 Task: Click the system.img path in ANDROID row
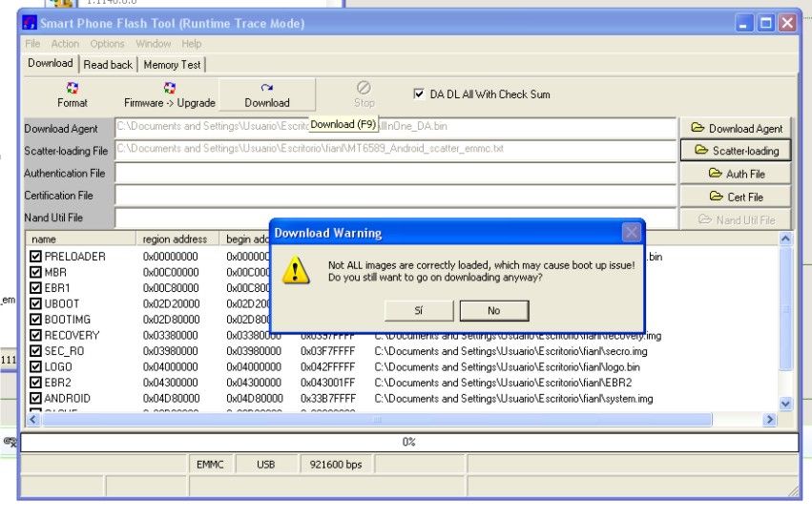[513, 398]
